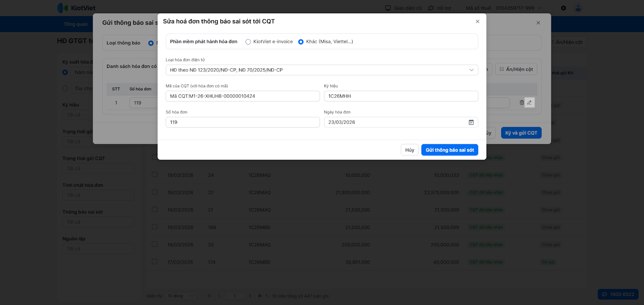This screenshot has width=644, height=305.
Task: Switch to Giao diện cũ
Action: (x=404, y=8)
